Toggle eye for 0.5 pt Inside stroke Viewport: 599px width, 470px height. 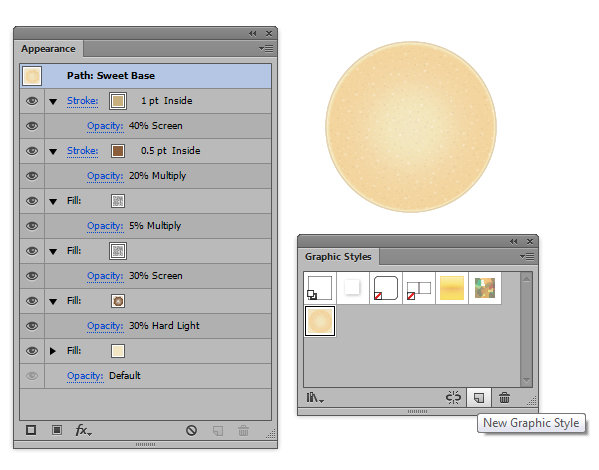[32, 151]
